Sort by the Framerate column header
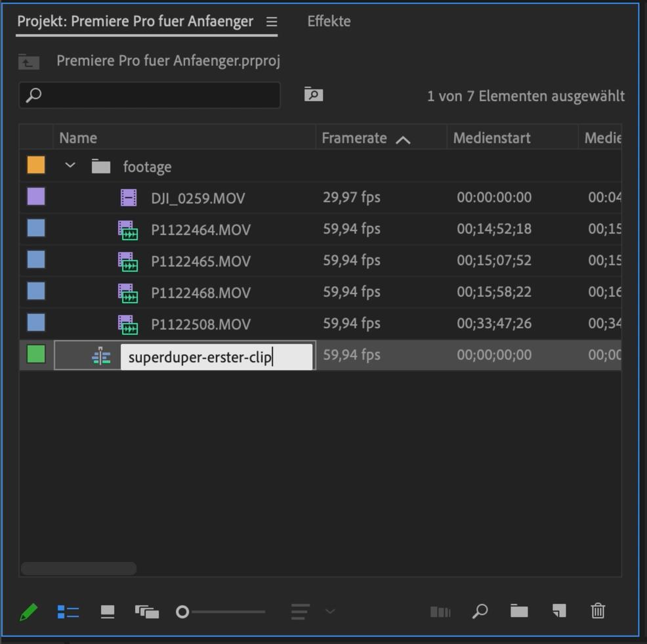647x644 pixels. tap(354, 138)
